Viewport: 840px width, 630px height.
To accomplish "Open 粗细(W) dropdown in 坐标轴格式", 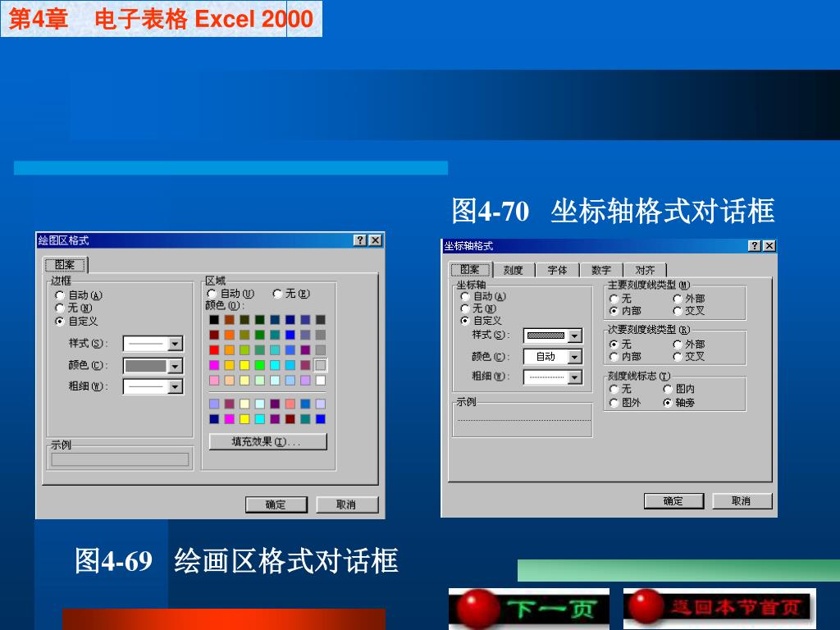I will click(575, 377).
